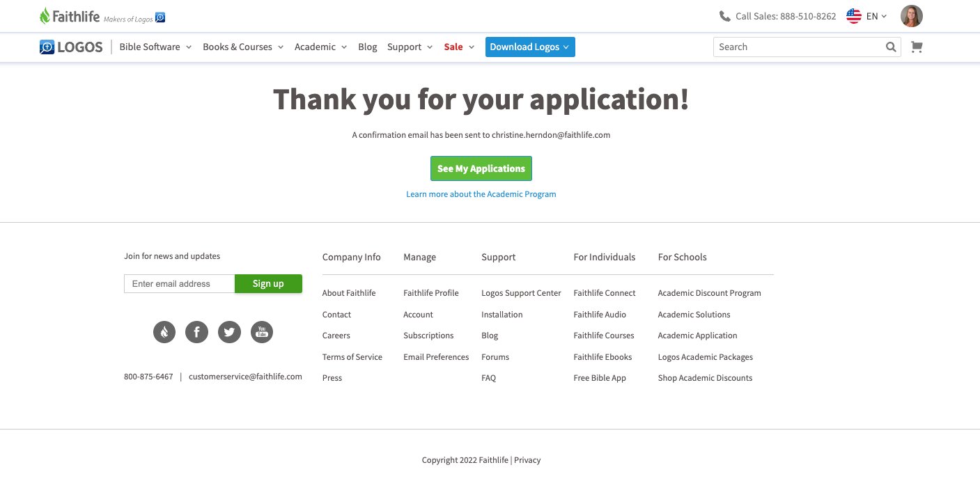Viewport: 980px width, 504px height.
Task: Open the Terms of Service link
Action: click(352, 357)
